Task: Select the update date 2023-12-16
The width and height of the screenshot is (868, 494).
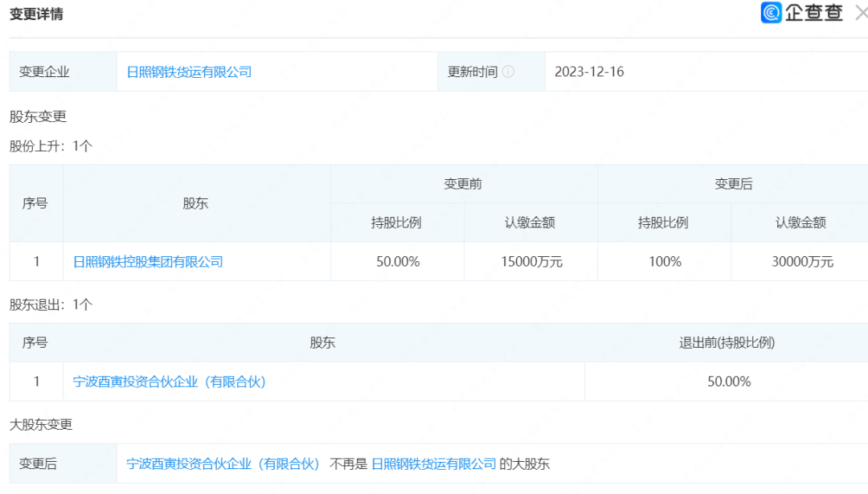Action: tap(589, 71)
